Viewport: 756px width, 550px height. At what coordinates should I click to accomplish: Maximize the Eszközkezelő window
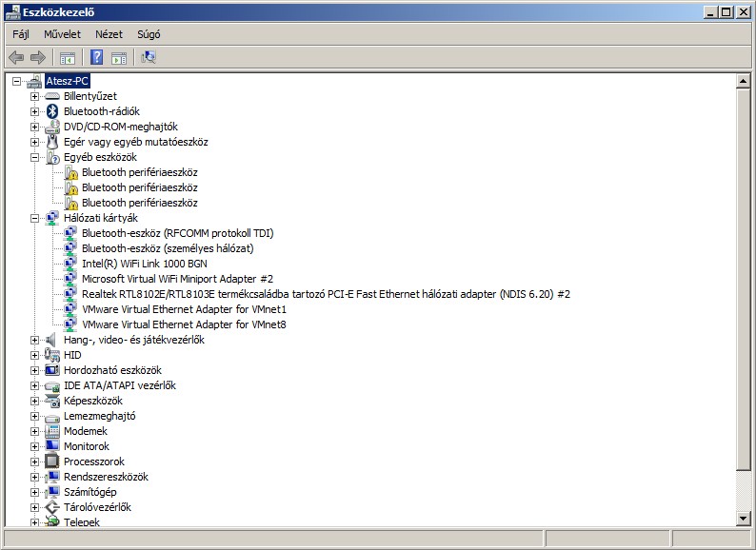pyautogui.click(x=726, y=12)
